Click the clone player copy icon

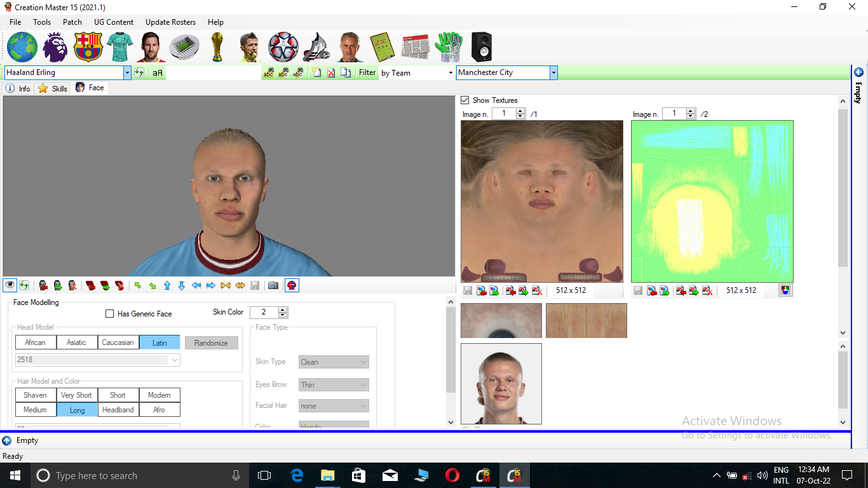[x=346, y=73]
